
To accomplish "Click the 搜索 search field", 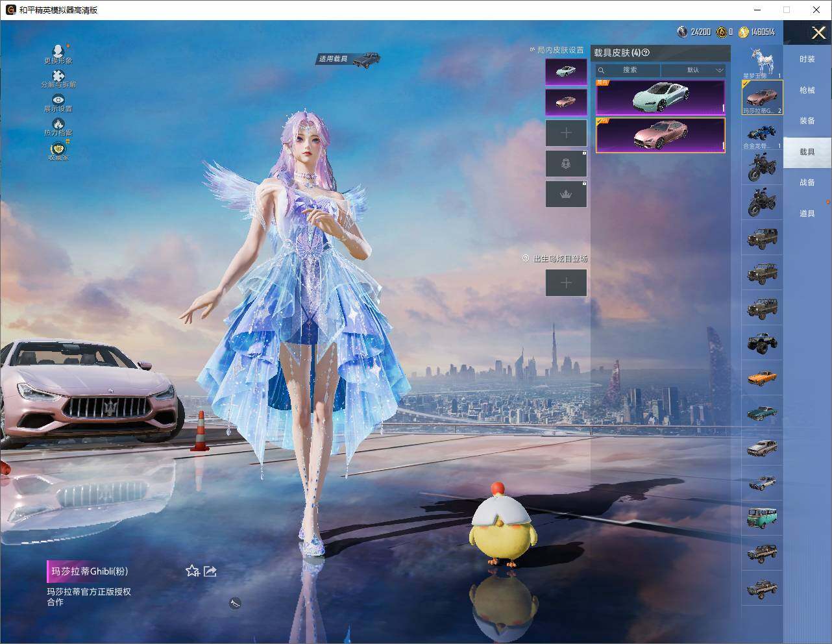I will [x=628, y=70].
